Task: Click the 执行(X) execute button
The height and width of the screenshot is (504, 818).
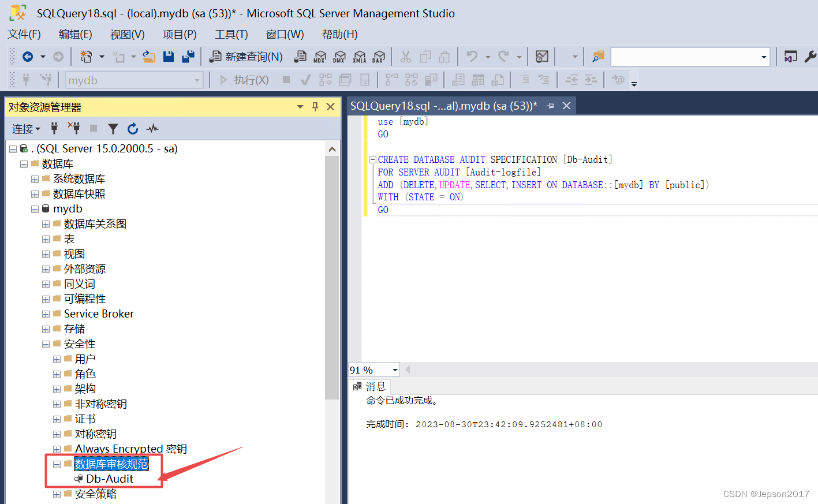Action: [x=244, y=80]
